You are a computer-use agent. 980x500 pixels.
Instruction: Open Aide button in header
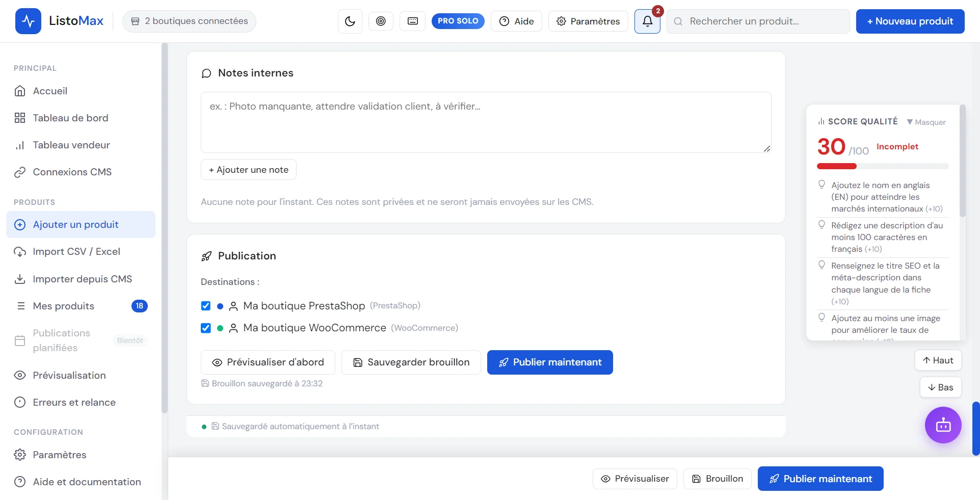pos(516,21)
